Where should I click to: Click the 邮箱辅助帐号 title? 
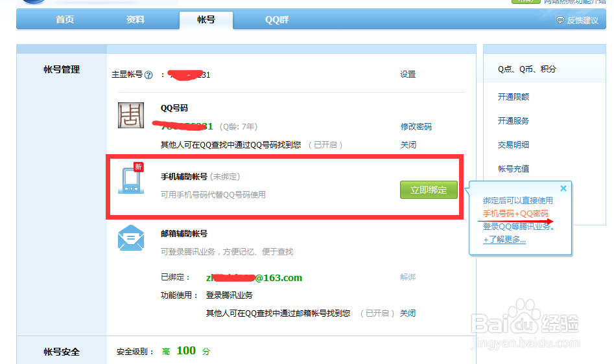[184, 234]
